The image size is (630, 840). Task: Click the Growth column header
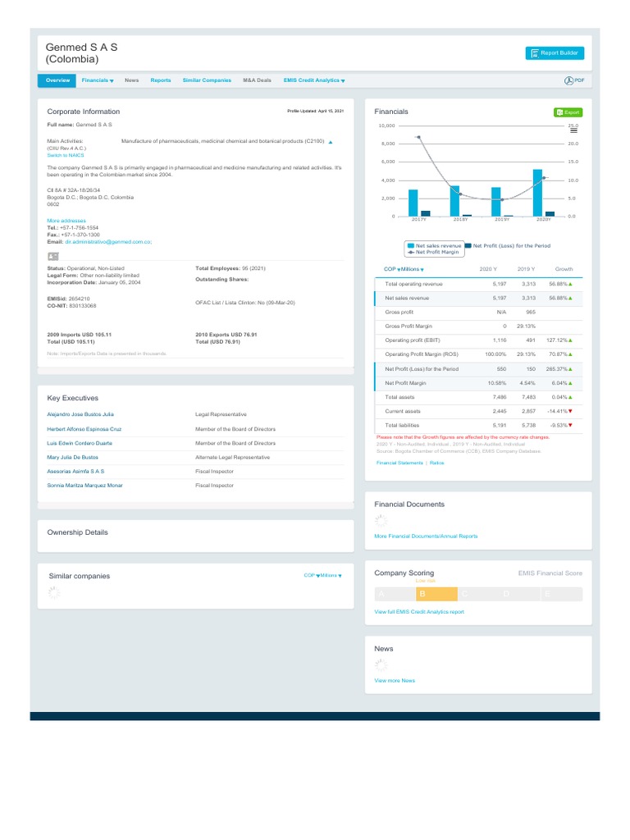tap(564, 269)
